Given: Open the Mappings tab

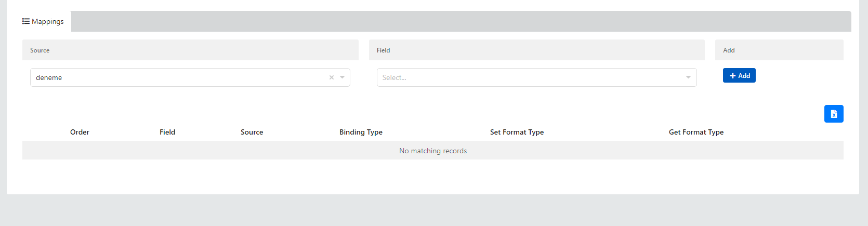Looking at the screenshot, I should [43, 21].
